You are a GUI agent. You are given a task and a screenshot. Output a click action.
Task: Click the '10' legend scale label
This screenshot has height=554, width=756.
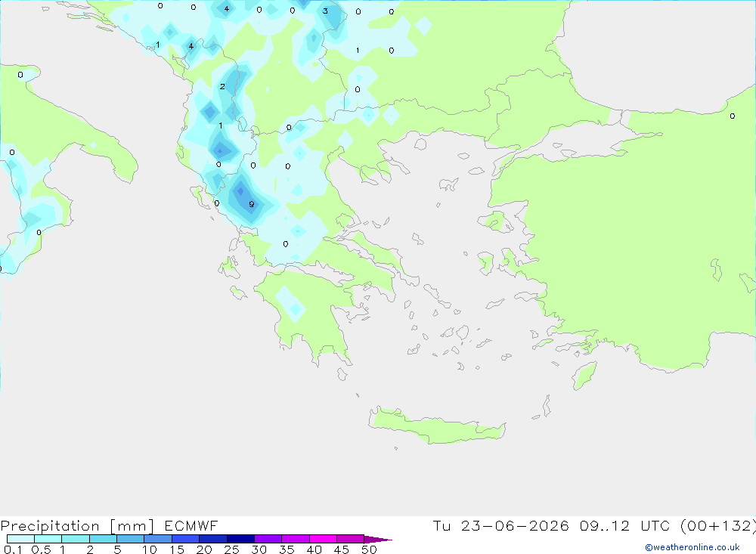point(150,549)
